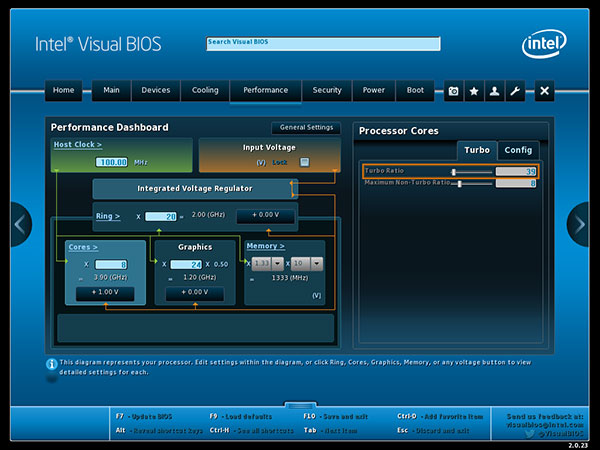
Task: Click the visualbios@intel.com feedback address
Action: click(x=545, y=425)
